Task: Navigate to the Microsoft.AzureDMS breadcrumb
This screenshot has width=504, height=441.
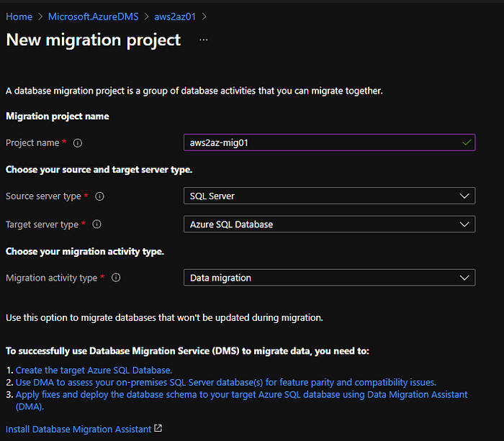Action: tap(95, 16)
